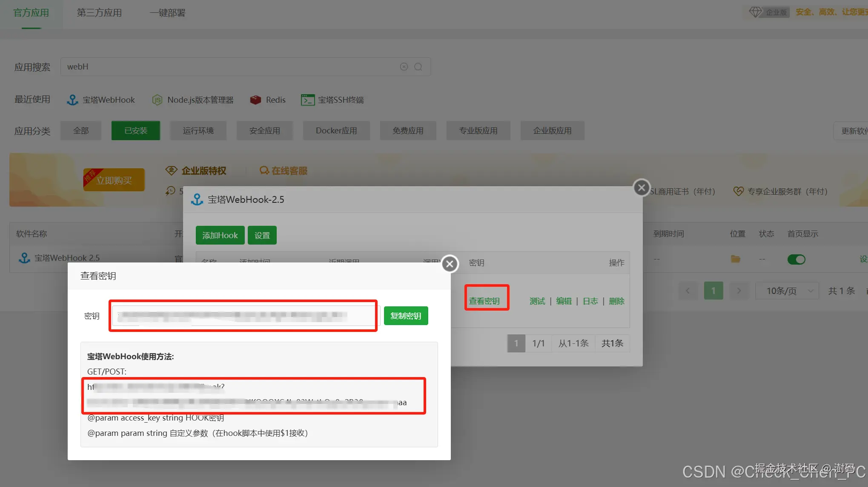Go to next page arrow
868x487 pixels.
[739, 291]
